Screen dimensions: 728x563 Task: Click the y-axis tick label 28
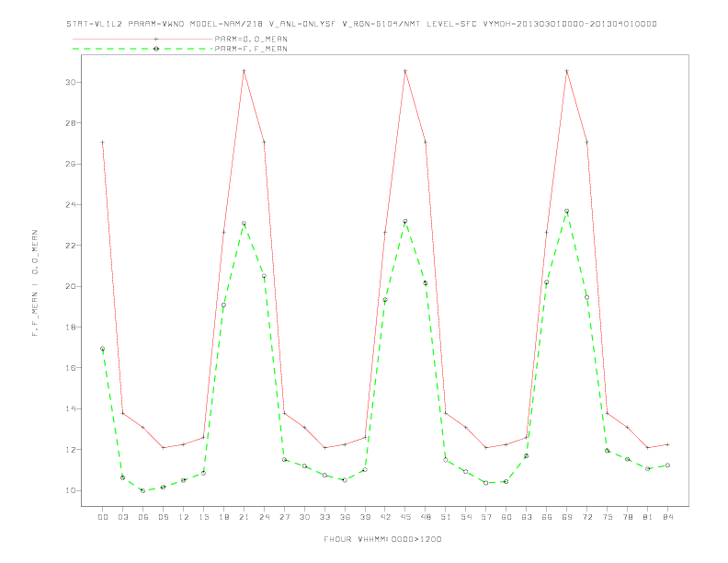pos(71,123)
